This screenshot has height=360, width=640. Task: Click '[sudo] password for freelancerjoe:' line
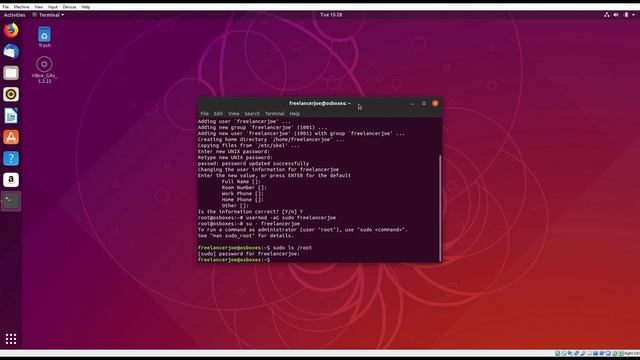point(249,254)
